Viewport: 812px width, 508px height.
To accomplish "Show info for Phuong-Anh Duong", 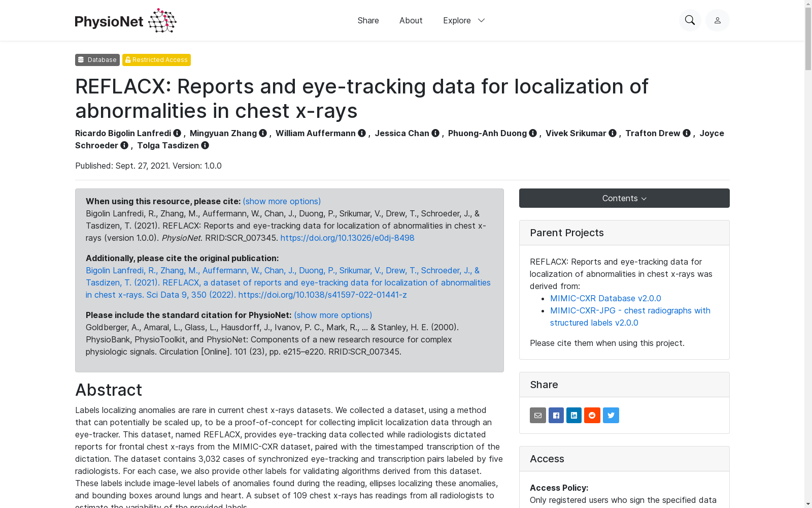I will click(533, 133).
